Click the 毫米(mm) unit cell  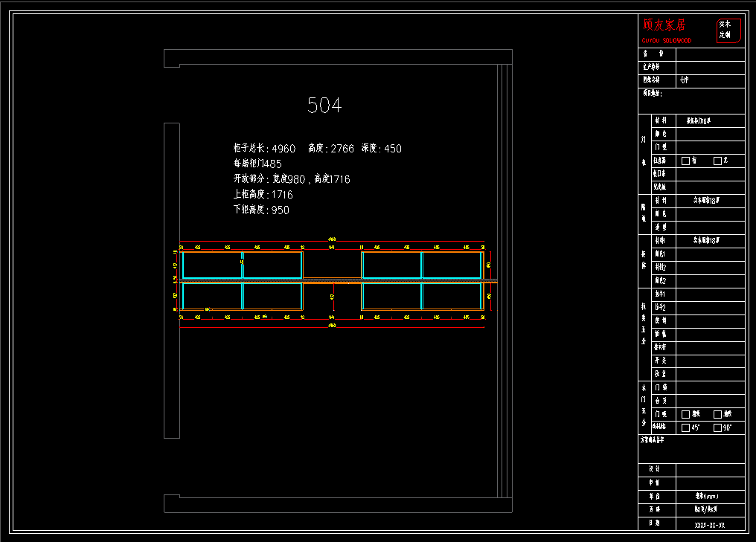(x=709, y=496)
